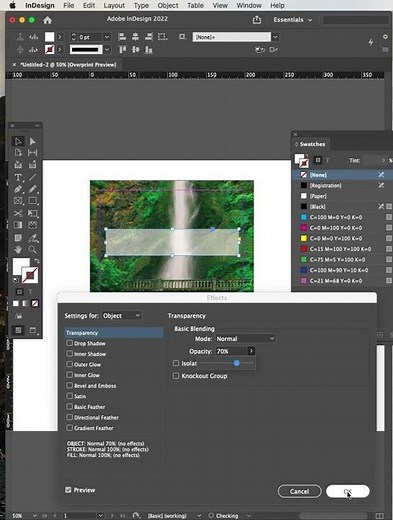Select the Gradient Feather tool

click(x=32, y=225)
